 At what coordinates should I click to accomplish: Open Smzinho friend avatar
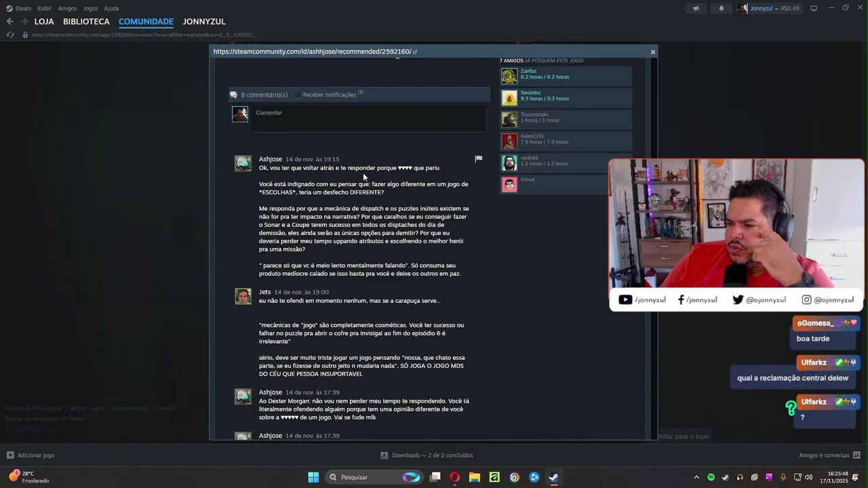[x=509, y=98]
